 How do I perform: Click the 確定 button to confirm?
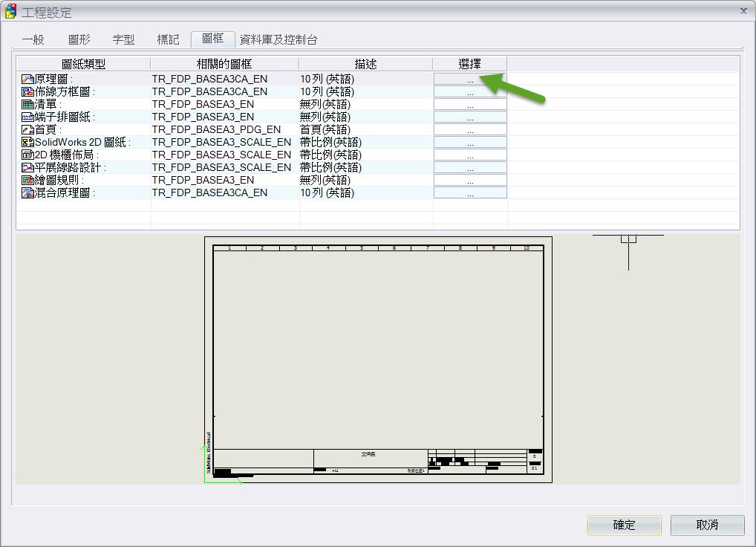[x=624, y=525]
